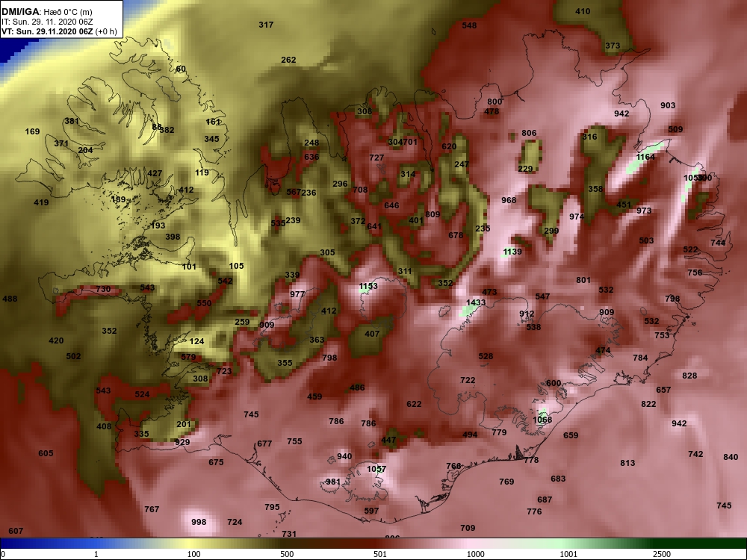Click the 744 height value on the map
This screenshot has width=747, height=560.
[718, 243]
